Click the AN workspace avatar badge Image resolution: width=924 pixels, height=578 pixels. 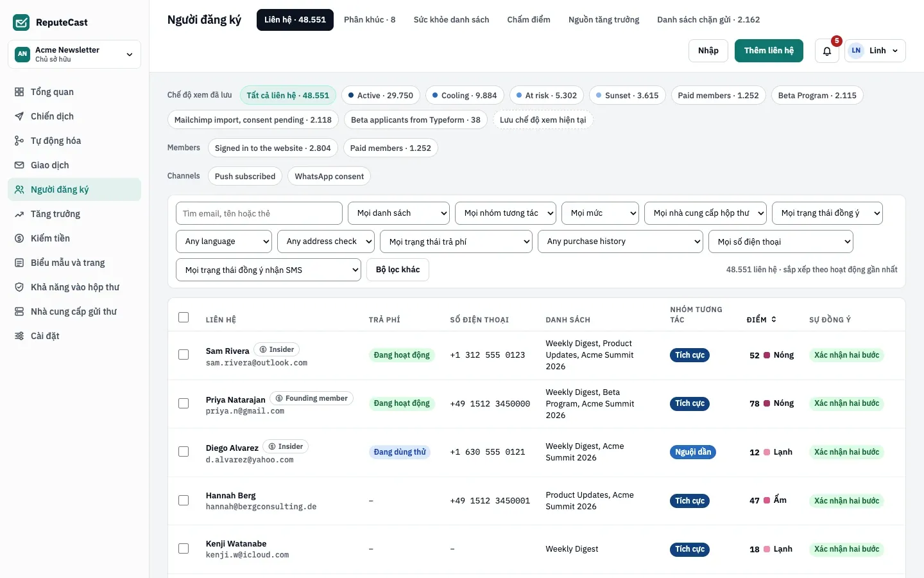coord(22,54)
